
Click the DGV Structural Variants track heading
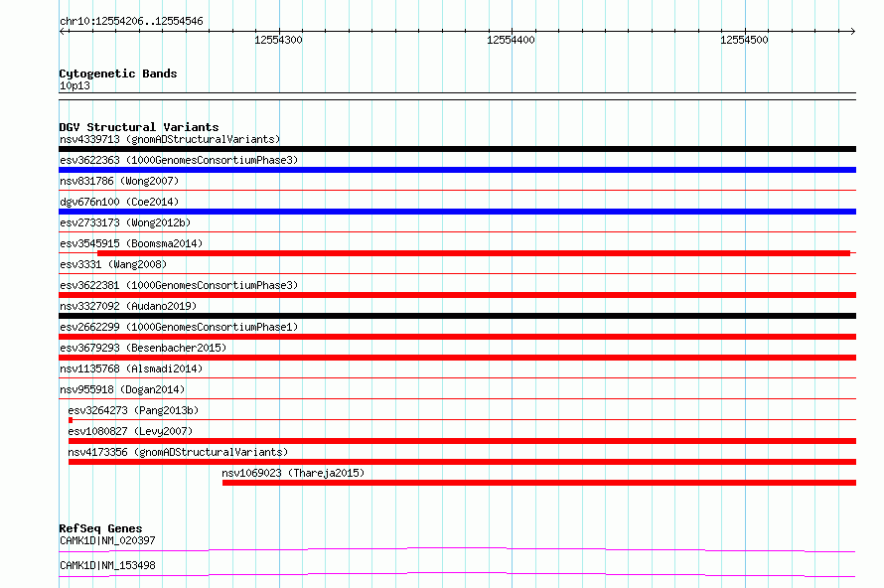pyautogui.click(x=139, y=127)
